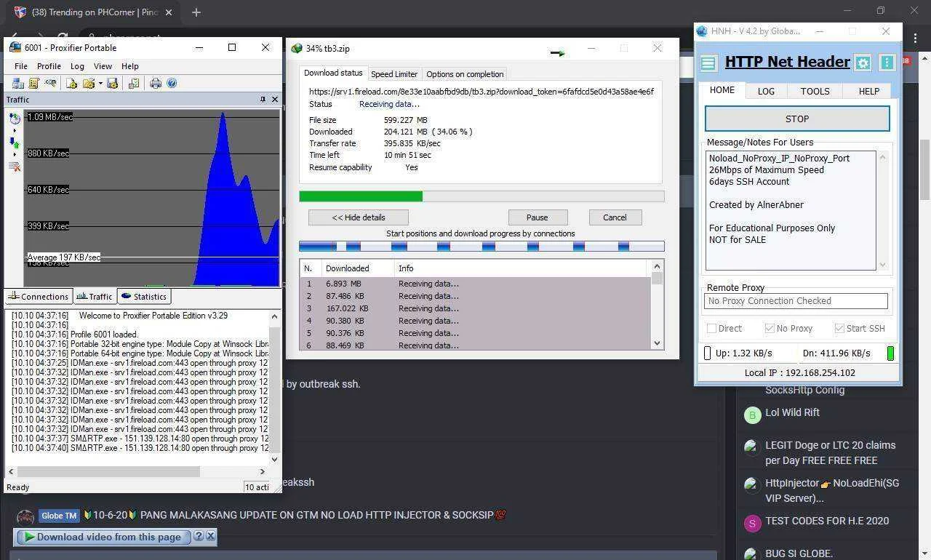Click the print icon in Proxifier toolbar
The height and width of the screenshot is (560, 931).
(x=156, y=84)
